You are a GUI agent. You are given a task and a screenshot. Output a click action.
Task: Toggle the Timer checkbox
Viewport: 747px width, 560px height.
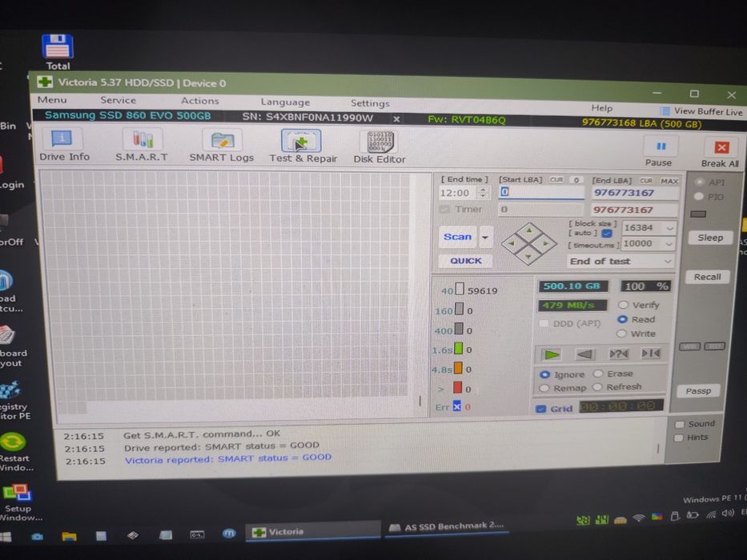(444, 209)
